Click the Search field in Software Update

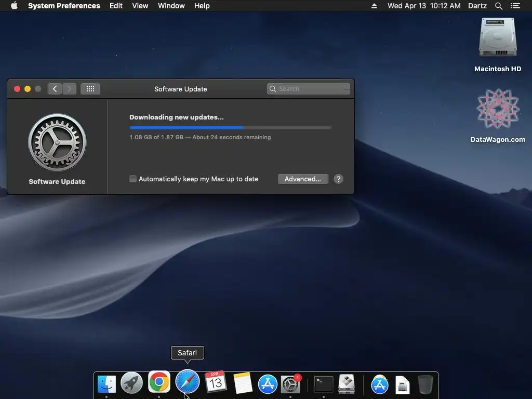[x=309, y=89]
